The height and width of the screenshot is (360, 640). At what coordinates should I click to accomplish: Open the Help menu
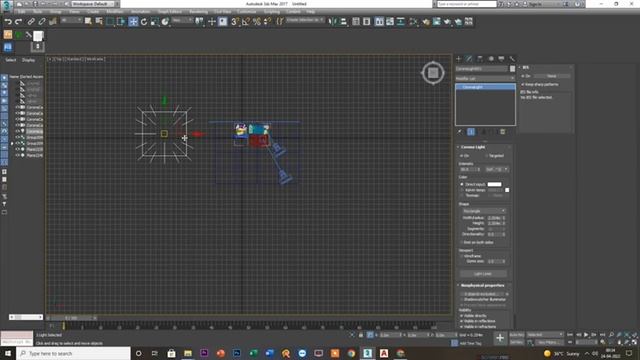[x=311, y=11]
